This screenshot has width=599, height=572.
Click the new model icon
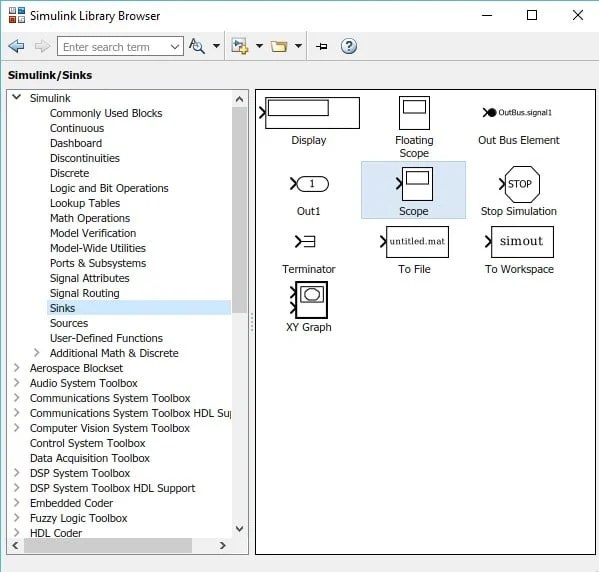point(240,46)
